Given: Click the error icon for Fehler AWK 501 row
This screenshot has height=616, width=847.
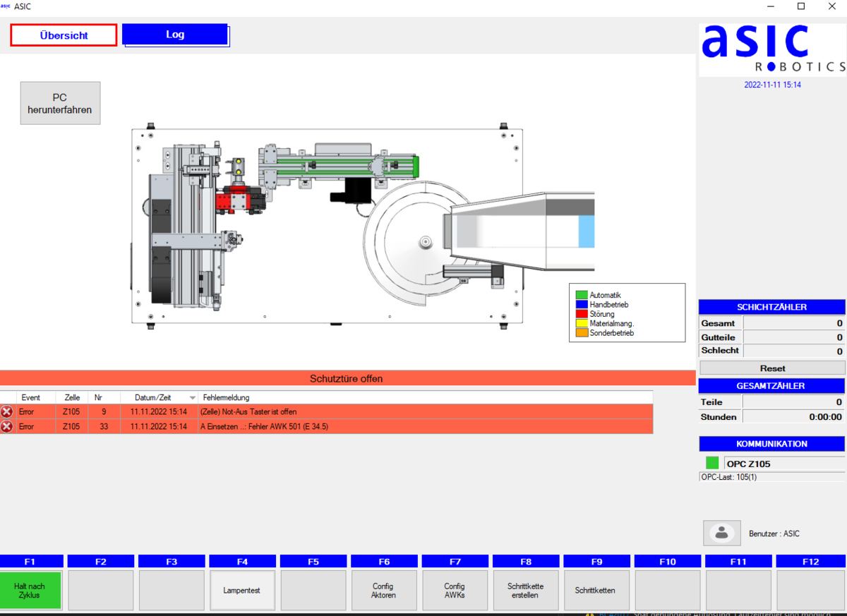Looking at the screenshot, I should [x=7, y=427].
